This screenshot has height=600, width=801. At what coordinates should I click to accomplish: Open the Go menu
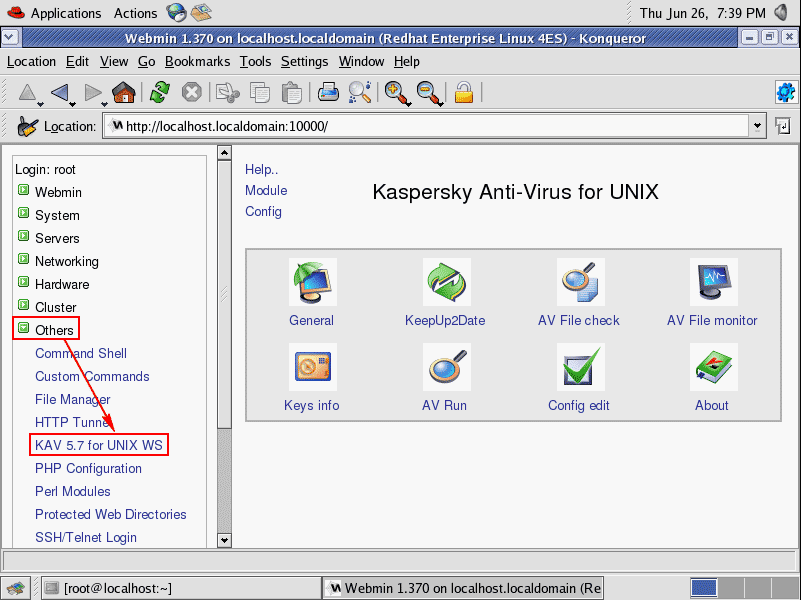coord(147,62)
